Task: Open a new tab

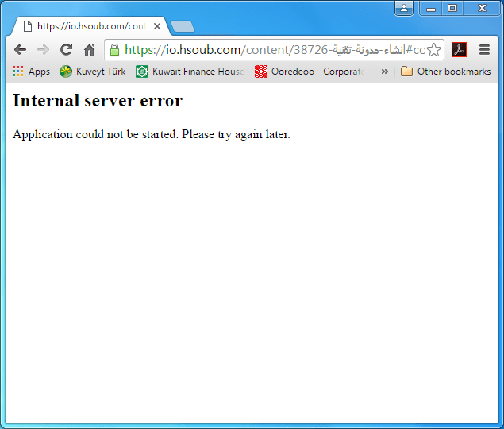Action: pos(183,26)
